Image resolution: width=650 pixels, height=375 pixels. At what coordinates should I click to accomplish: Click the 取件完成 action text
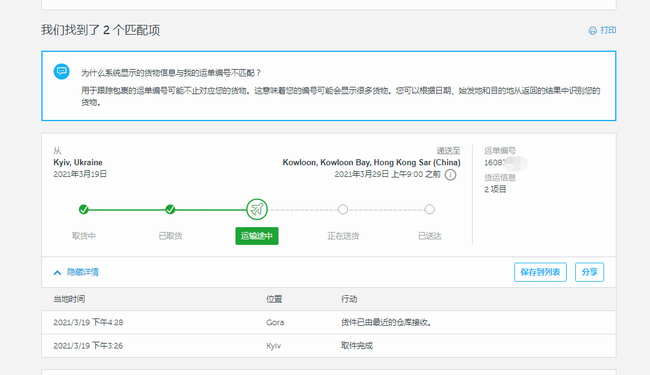pos(357,346)
